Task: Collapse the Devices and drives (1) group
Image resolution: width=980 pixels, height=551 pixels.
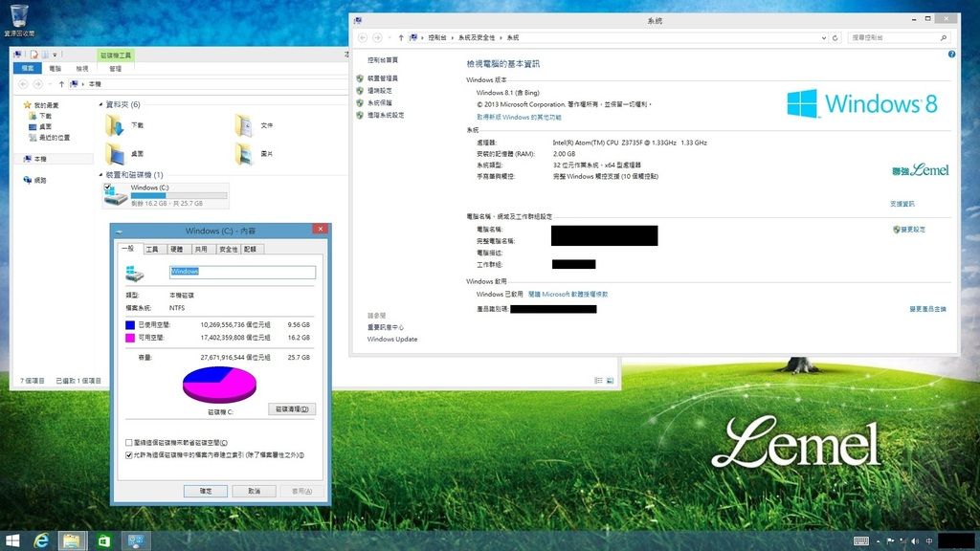Action: tap(101, 175)
